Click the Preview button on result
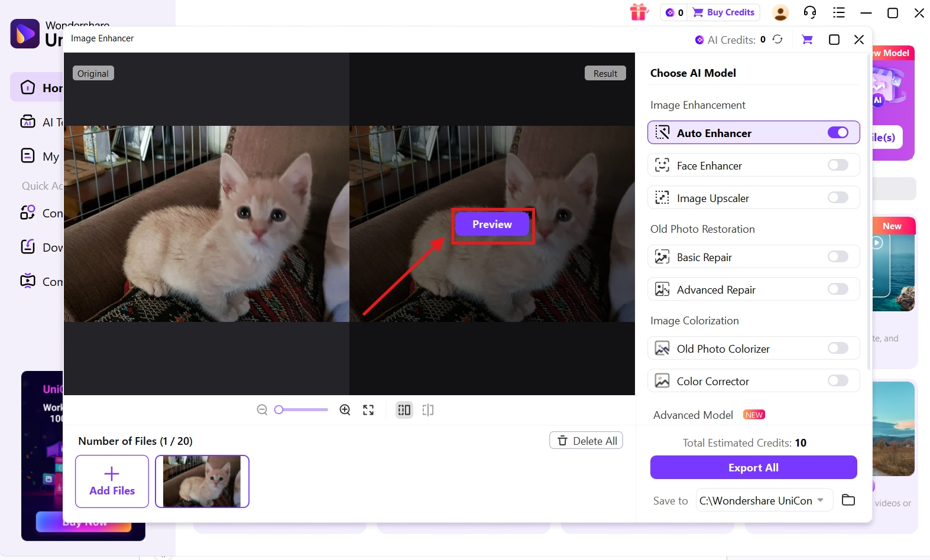The image size is (930, 560). point(492,224)
